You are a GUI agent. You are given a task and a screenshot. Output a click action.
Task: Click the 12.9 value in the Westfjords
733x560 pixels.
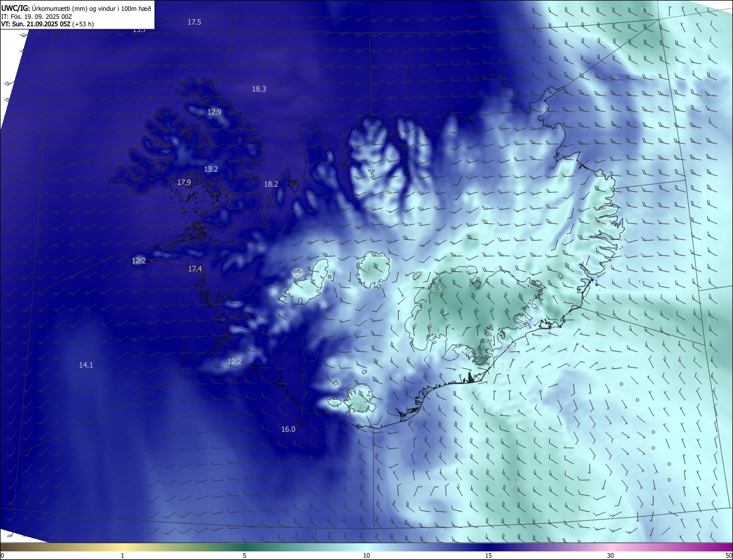pos(214,112)
